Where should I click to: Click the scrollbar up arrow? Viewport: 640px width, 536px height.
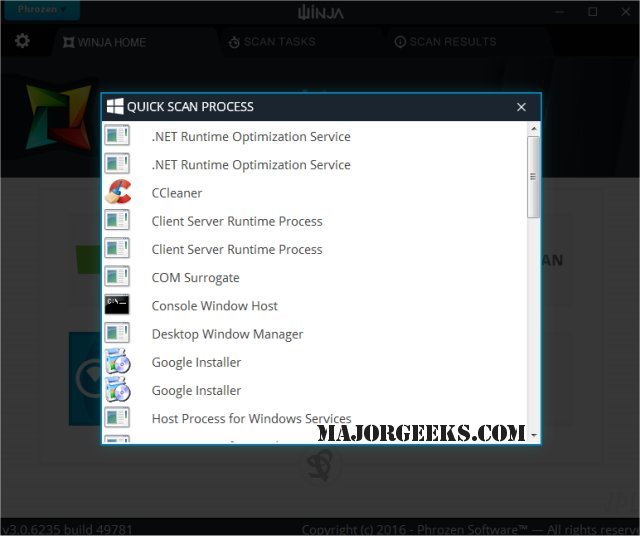(533, 129)
